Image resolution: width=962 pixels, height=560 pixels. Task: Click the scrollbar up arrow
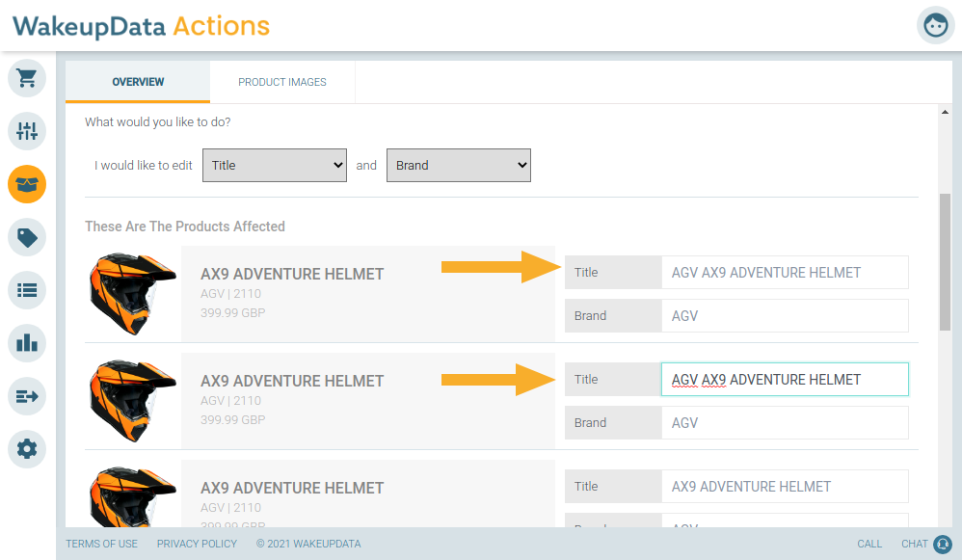[x=945, y=112]
